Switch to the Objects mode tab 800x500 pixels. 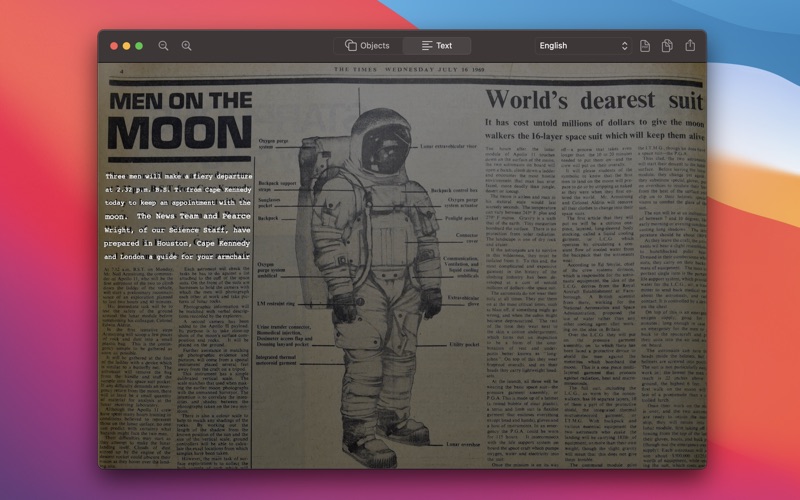(368, 46)
